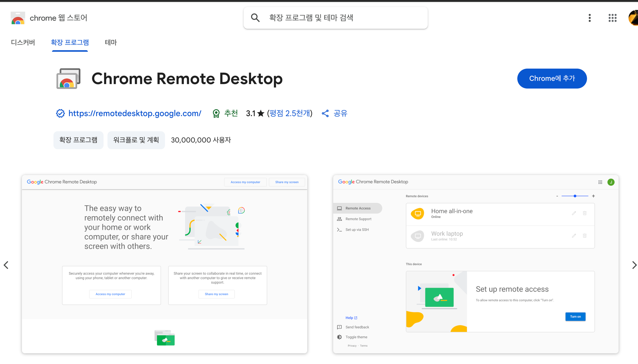Image resolution: width=638 pixels, height=364 pixels.
Task: Click the extension search input field
Action: pyautogui.click(x=336, y=18)
